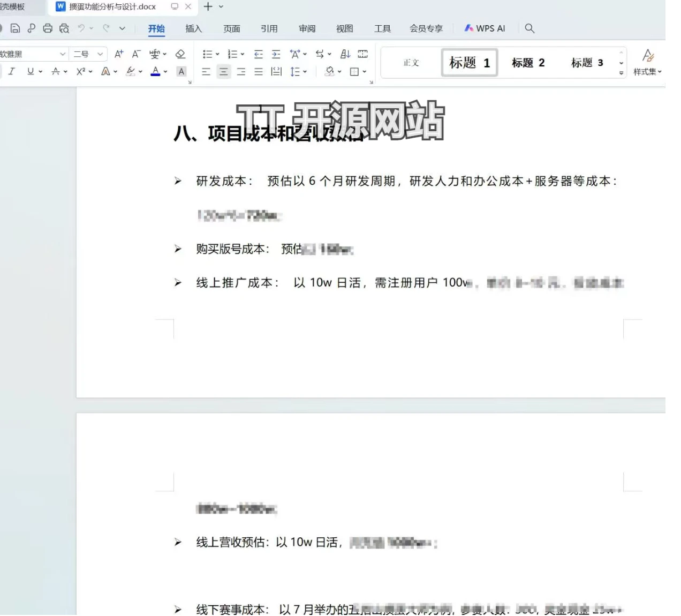Decrease font size with A- icon
Viewport: 681px width, 616px height.
click(x=136, y=54)
